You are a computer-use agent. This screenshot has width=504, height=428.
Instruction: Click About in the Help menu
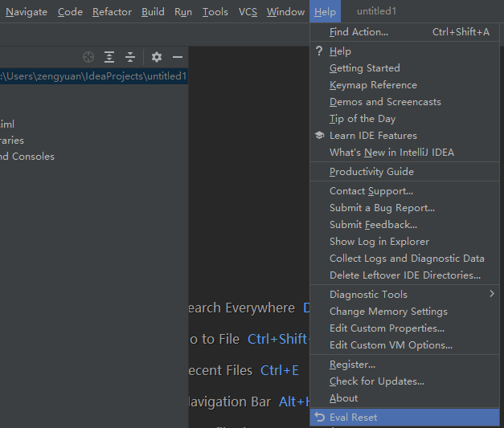click(343, 398)
